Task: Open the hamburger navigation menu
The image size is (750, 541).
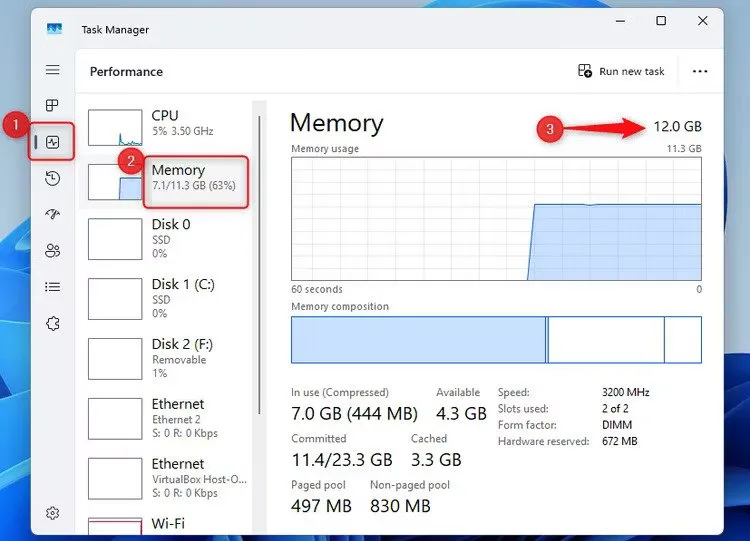Action: [x=53, y=70]
